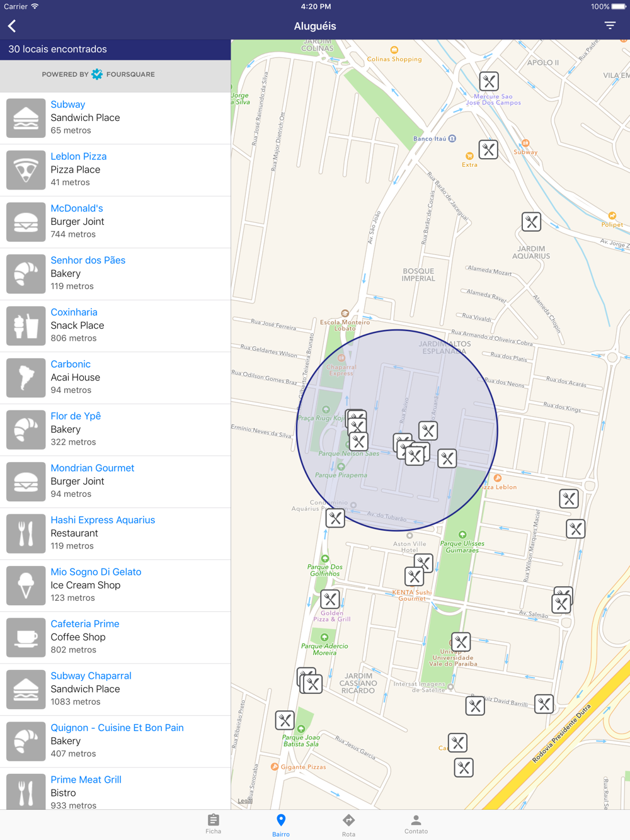The image size is (630, 840).
Task: Open the Subway Chaparral listing
Action: coord(115,690)
